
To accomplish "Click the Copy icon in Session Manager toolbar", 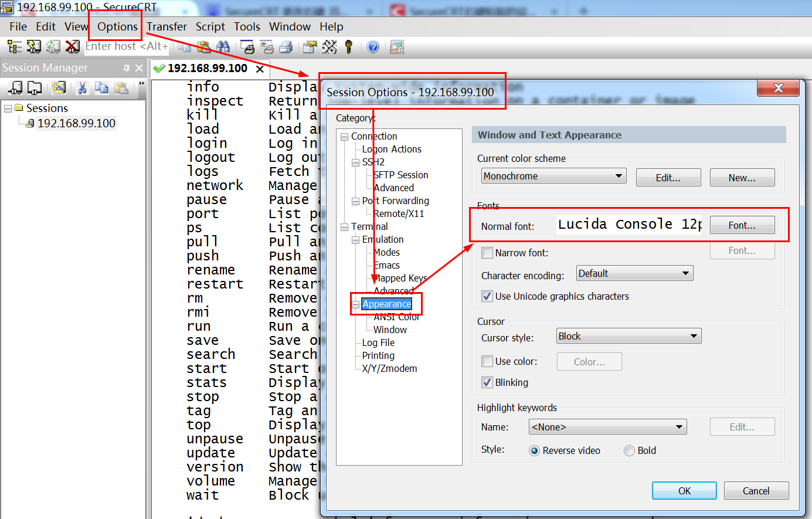I will (102, 88).
